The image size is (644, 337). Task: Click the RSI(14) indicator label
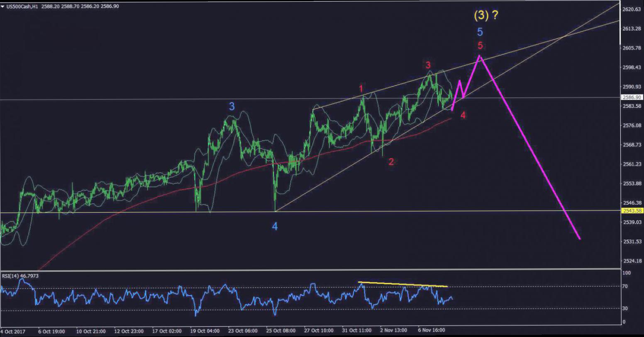[20, 276]
